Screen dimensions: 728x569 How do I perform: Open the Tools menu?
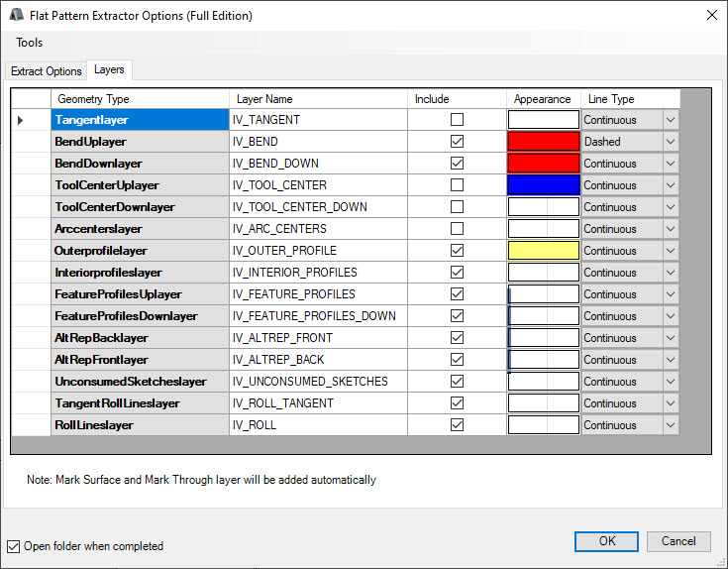30,43
